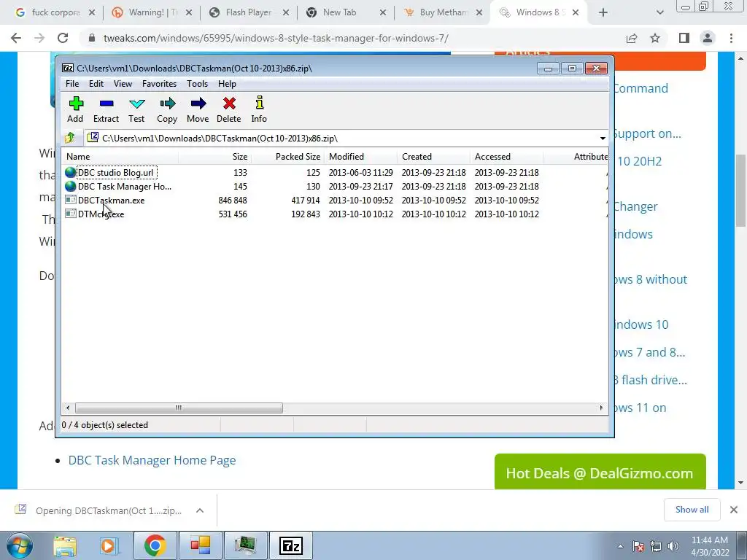Click the 7-Zip taskbar button
Image resolution: width=747 pixels, height=560 pixels.
[291, 545]
